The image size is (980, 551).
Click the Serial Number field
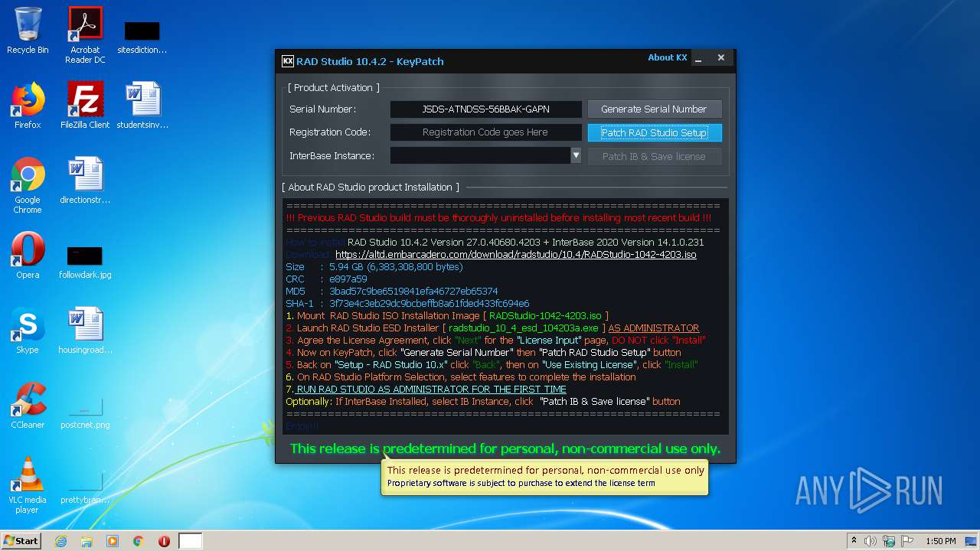click(485, 109)
